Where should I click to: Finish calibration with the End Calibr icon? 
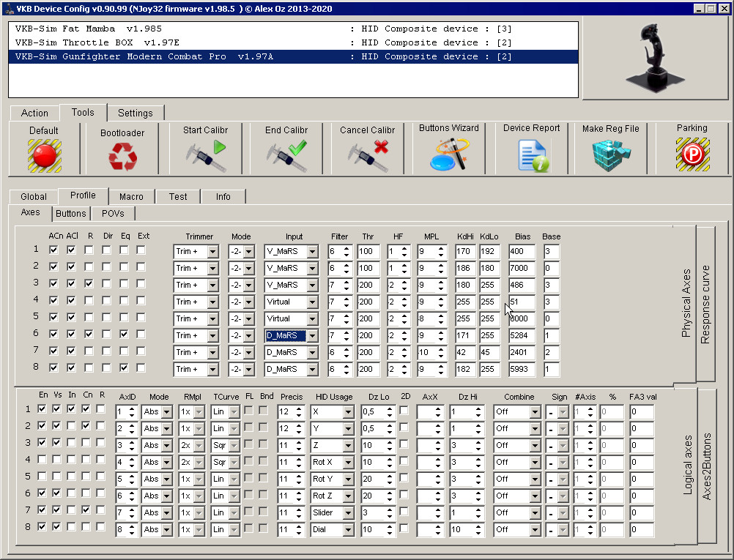(286, 155)
